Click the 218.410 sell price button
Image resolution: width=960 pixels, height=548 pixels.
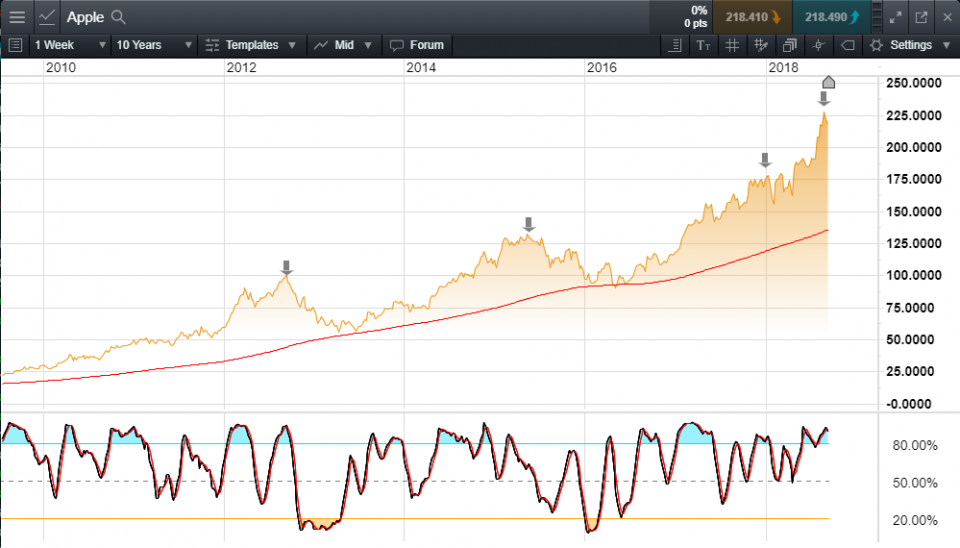[752, 17]
